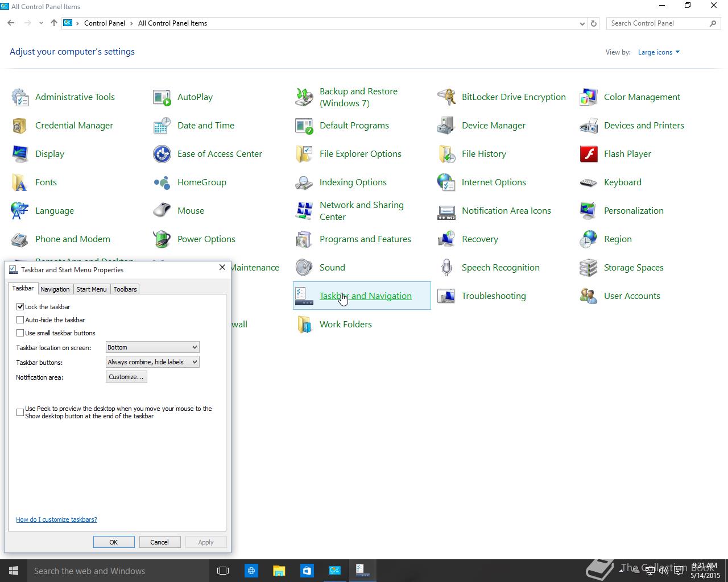Switch to the Toolbars tab
The height and width of the screenshot is (582, 728).
coord(125,289)
